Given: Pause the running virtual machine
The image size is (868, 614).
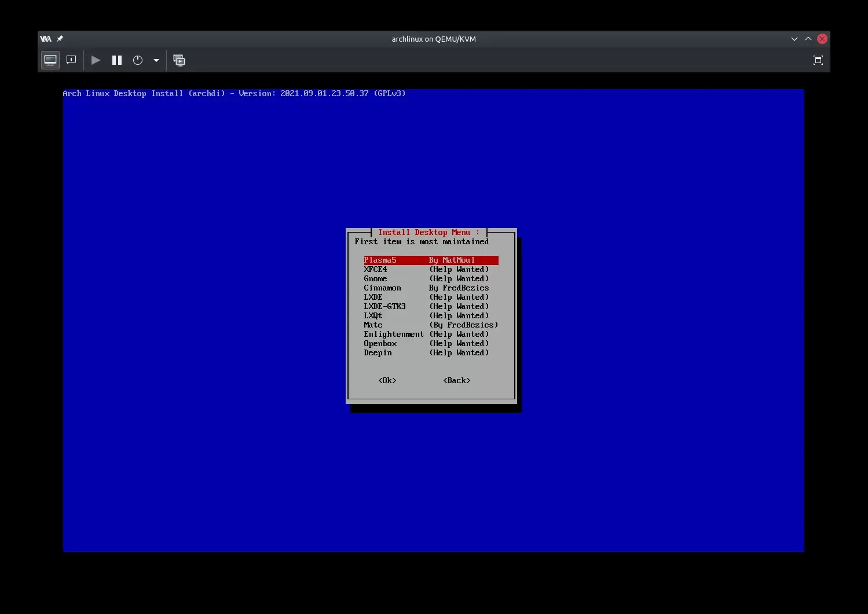Looking at the screenshot, I should pyautogui.click(x=117, y=60).
